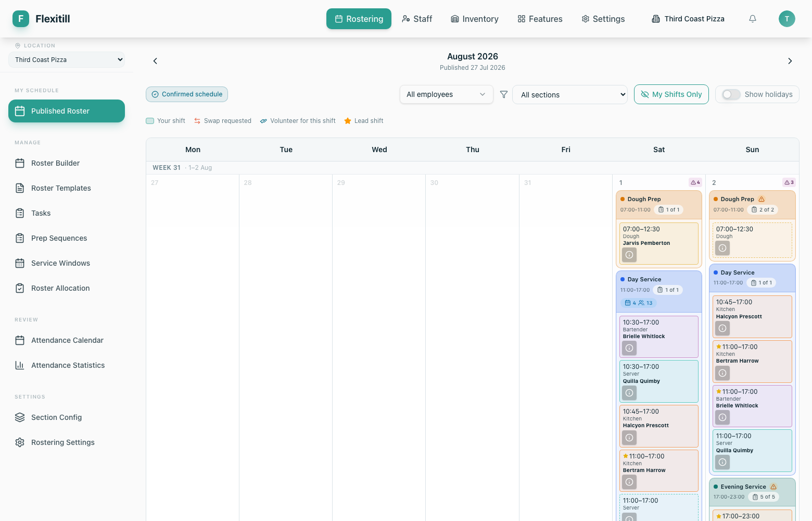Open Section Config
Image resolution: width=812 pixels, height=521 pixels.
67,417
